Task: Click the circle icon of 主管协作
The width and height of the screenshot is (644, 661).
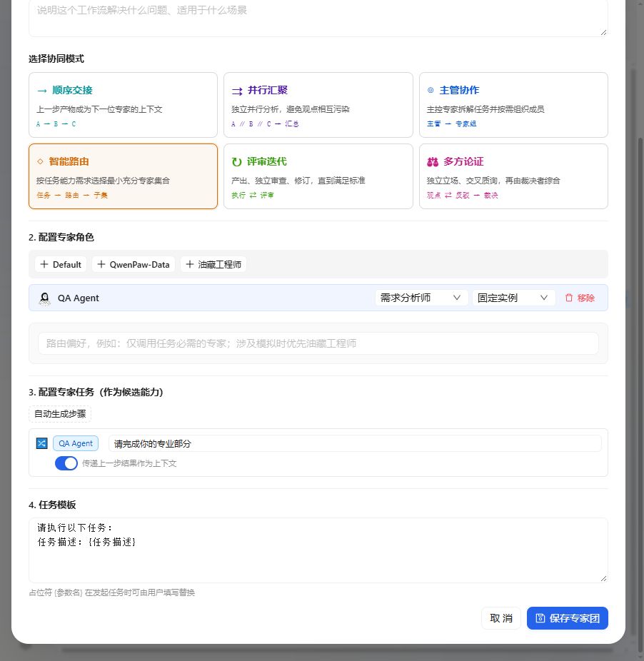Action: point(431,90)
